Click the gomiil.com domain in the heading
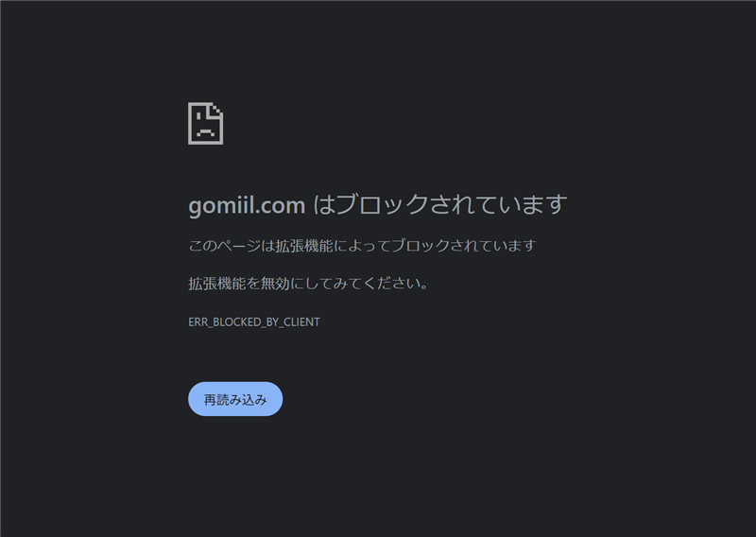Screen dimensions: 756x537 (x=247, y=205)
